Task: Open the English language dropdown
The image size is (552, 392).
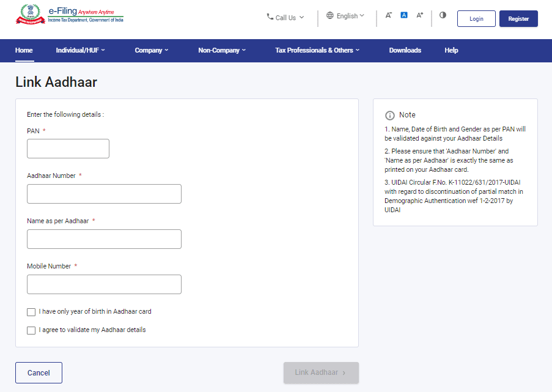Action: (x=345, y=16)
